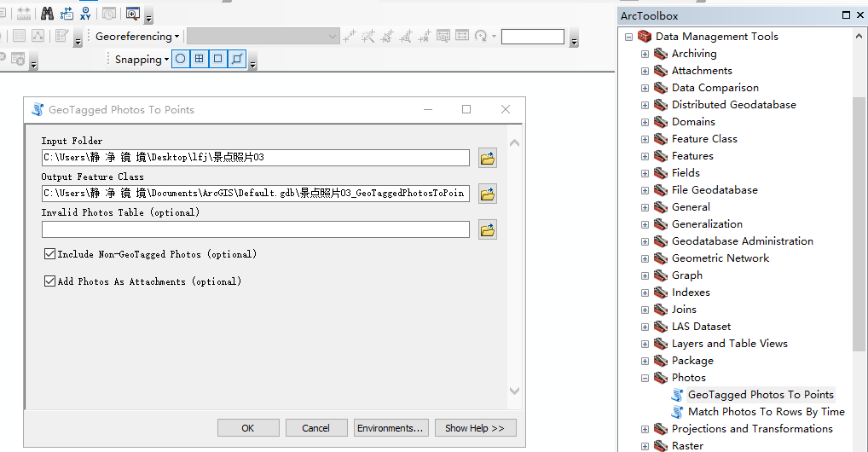The width and height of the screenshot is (868, 452).
Task: Click the Output Feature Class path field
Action: [x=256, y=194]
